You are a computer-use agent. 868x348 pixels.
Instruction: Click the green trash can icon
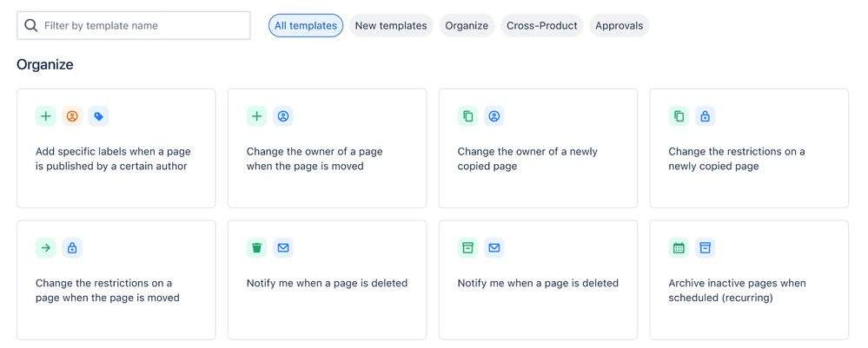(x=257, y=248)
